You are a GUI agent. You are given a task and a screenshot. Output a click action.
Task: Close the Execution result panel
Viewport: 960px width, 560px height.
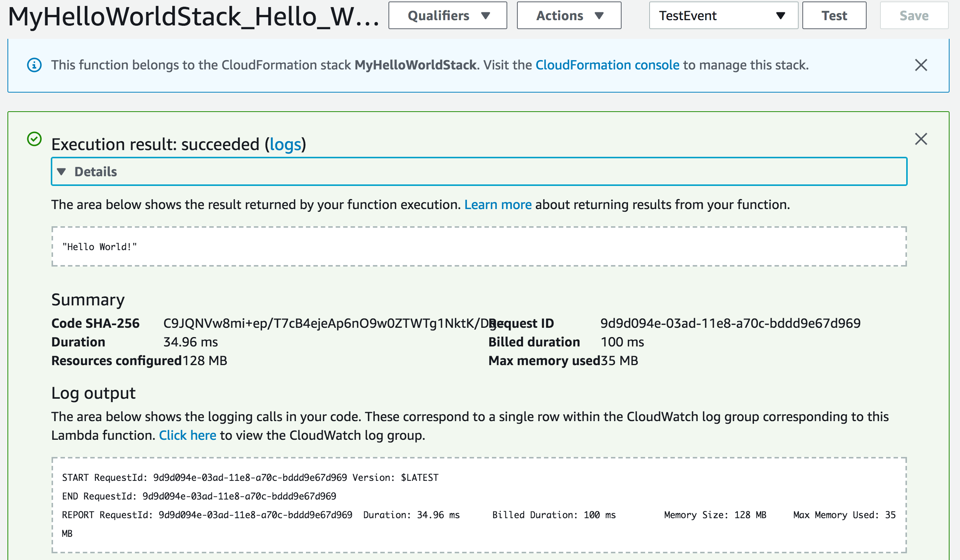[x=921, y=139]
